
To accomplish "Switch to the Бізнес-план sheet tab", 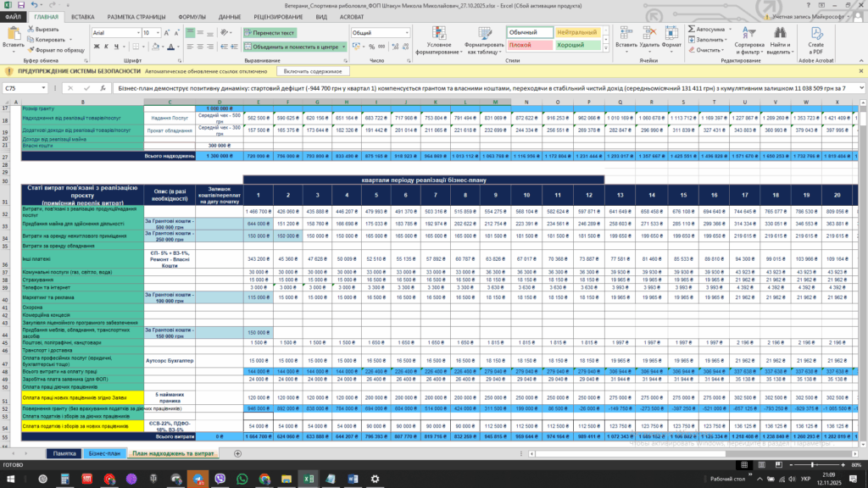I will click(103, 454).
